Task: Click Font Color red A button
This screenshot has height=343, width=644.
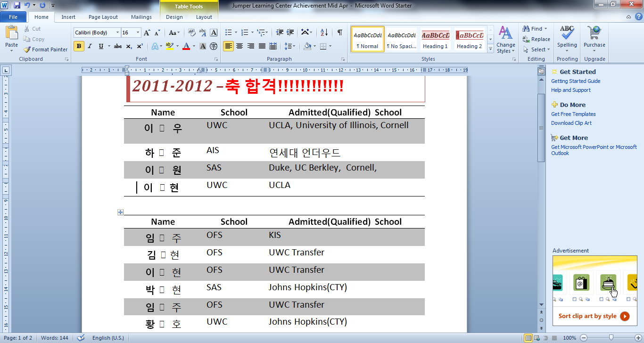Action: point(186,46)
